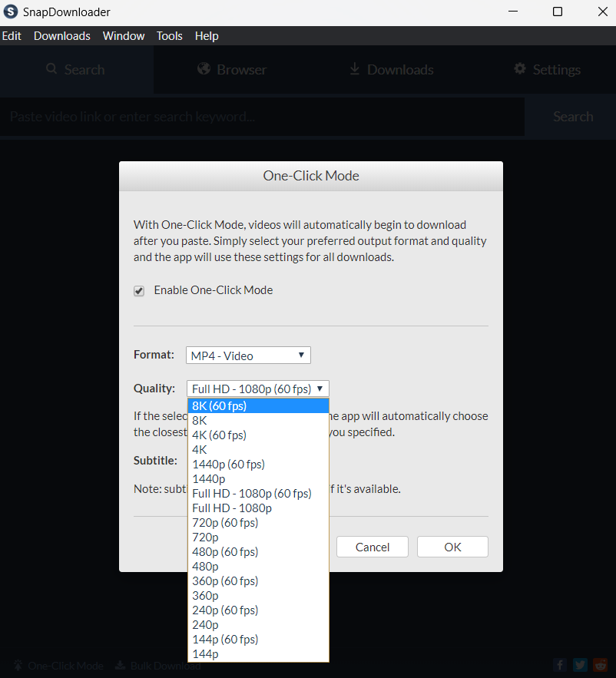Select 1440p (60 fps) quality
Screen dimensions: 616x678
[x=258, y=465]
